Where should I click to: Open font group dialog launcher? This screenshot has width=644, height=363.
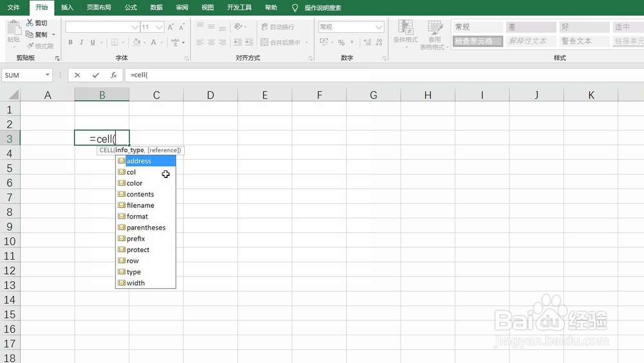[x=187, y=59]
